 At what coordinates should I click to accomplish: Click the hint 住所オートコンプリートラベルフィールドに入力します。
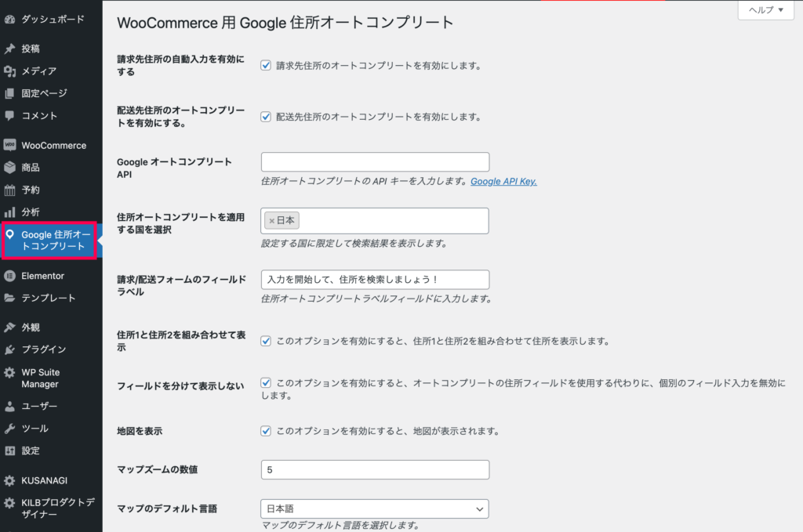tap(376, 299)
